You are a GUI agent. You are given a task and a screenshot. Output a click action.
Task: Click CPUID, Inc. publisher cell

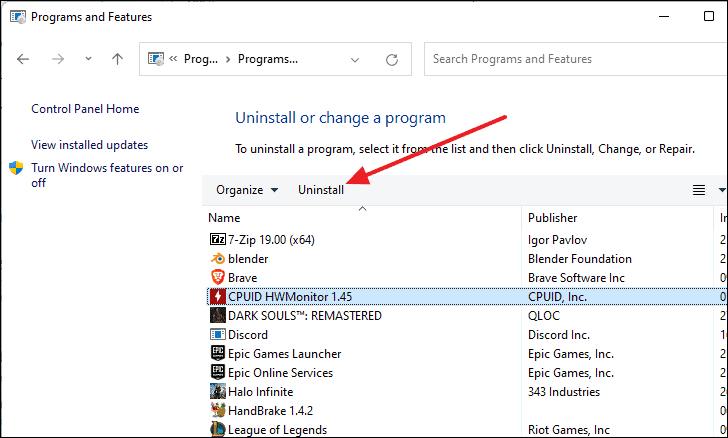pos(557,297)
